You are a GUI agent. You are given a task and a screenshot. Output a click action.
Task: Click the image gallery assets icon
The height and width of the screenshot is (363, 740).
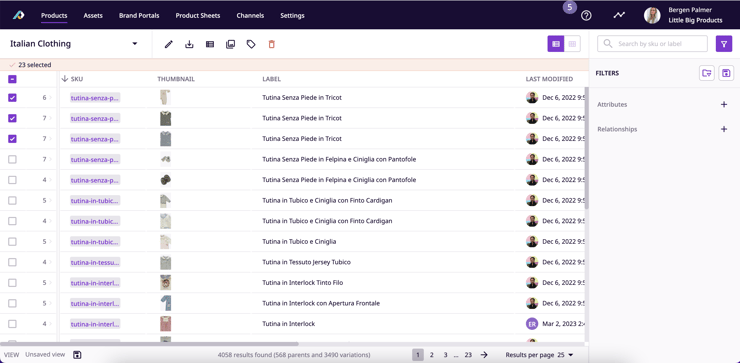pos(230,44)
